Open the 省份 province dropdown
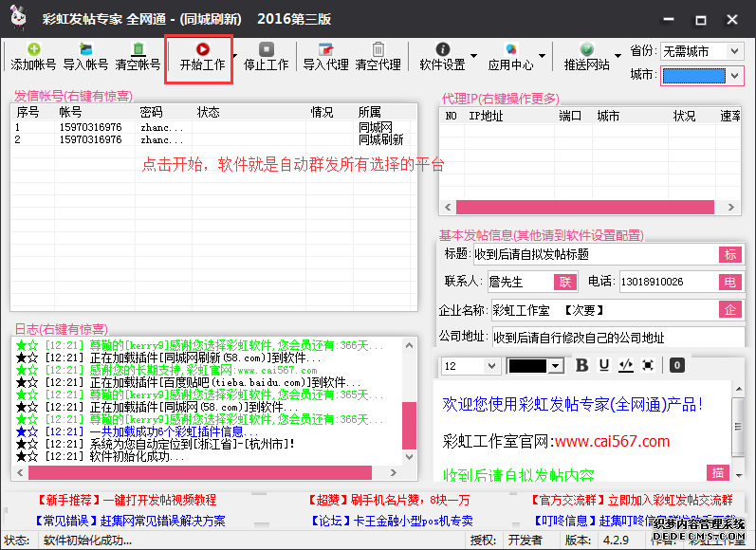756x550 pixels. tap(735, 51)
